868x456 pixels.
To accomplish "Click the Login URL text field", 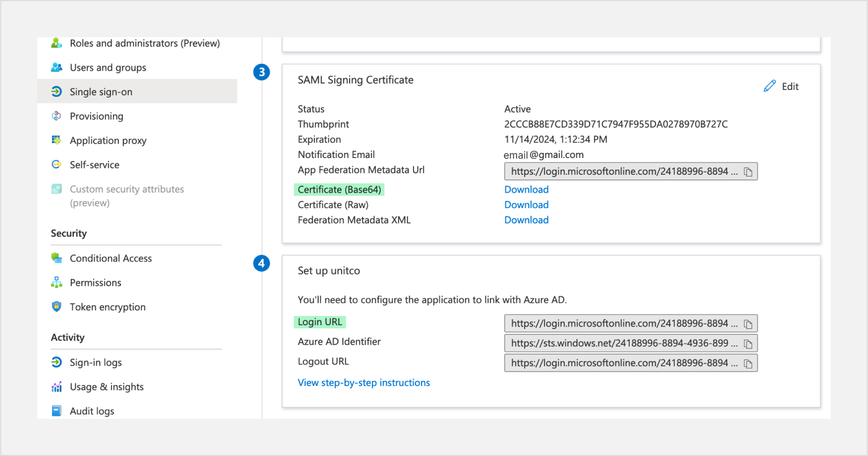I will pyautogui.click(x=631, y=324).
